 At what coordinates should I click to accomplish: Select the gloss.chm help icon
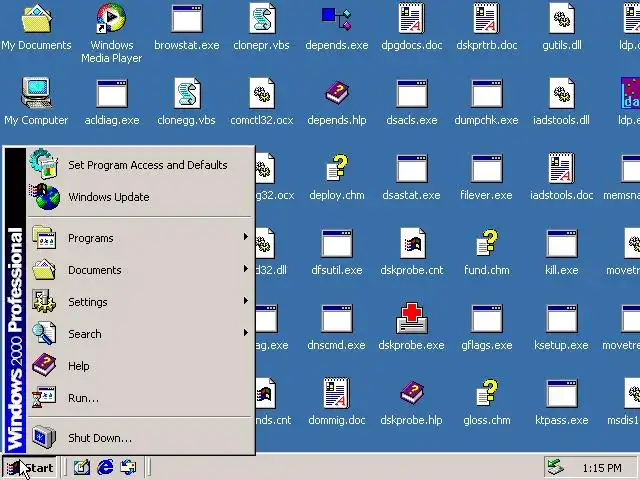pyautogui.click(x=487, y=393)
